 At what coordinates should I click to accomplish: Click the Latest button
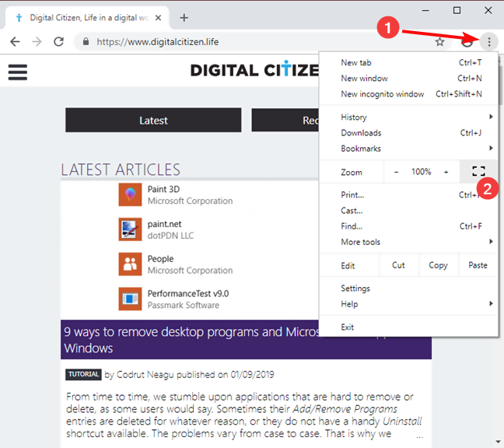[x=153, y=121]
